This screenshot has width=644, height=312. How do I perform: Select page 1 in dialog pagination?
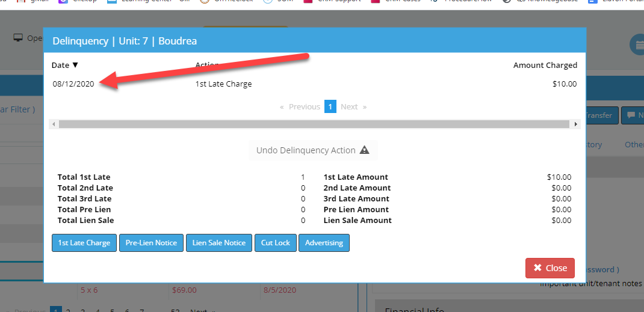pyautogui.click(x=330, y=106)
